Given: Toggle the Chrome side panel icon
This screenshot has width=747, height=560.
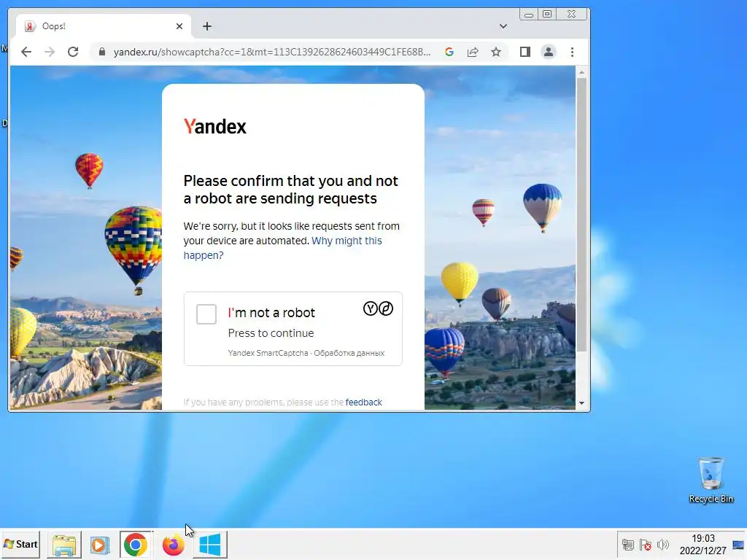Looking at the screenshot, I should coord(525,52).
